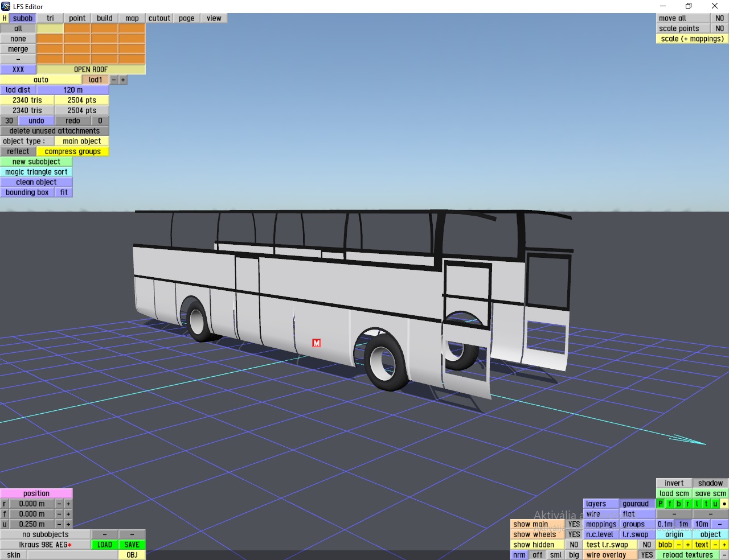This screenshot has height=560, width=729.
Task: Switch to the build tab
Action: (105, 18)
